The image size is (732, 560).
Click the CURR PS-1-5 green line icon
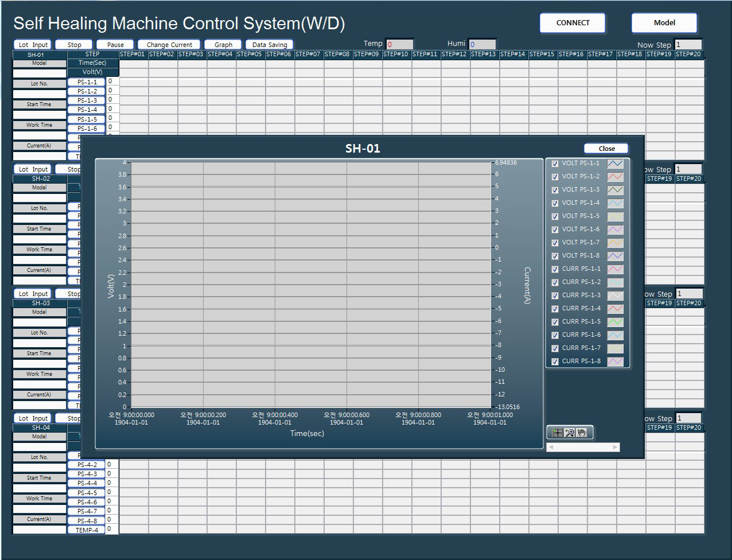pos(615,322)
